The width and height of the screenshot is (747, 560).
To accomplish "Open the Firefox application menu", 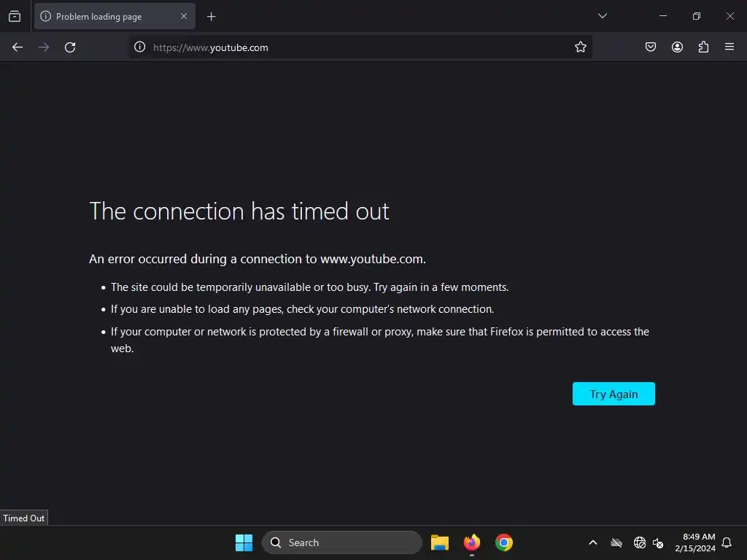I will [x=729, y=47].
